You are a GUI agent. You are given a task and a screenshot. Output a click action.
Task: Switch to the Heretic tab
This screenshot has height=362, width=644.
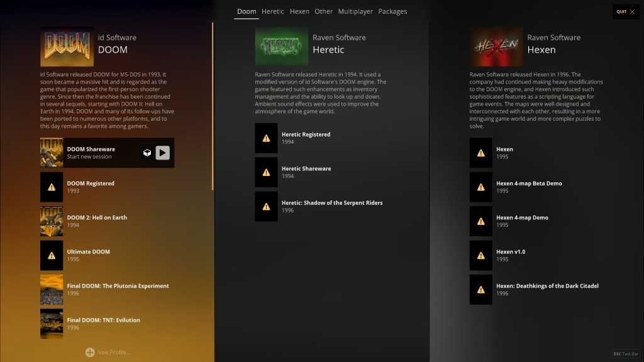click(x=273, y=11)
